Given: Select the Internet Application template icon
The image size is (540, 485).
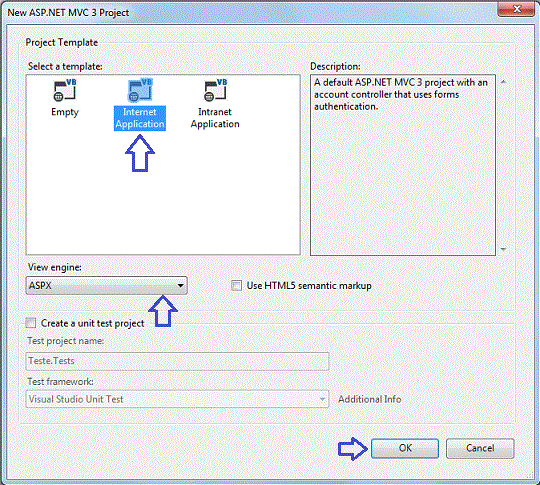Looking at the screenshot, I should [x=140, y=90].
